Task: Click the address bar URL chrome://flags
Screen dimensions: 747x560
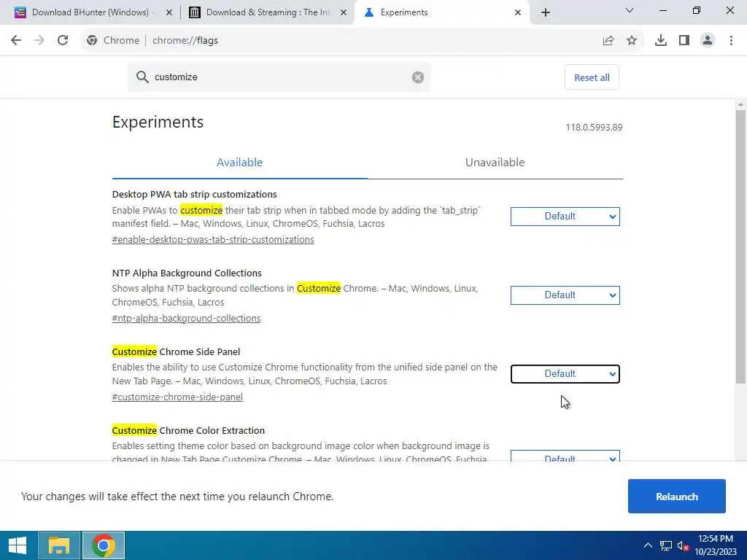Action: tap(185, 41)
